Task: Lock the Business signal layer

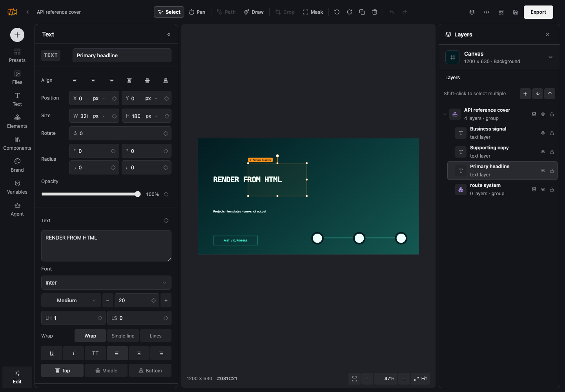Action: coord(552,133)
